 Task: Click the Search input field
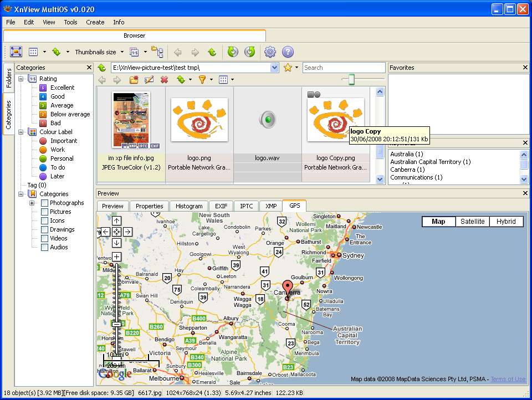[344, 68]
